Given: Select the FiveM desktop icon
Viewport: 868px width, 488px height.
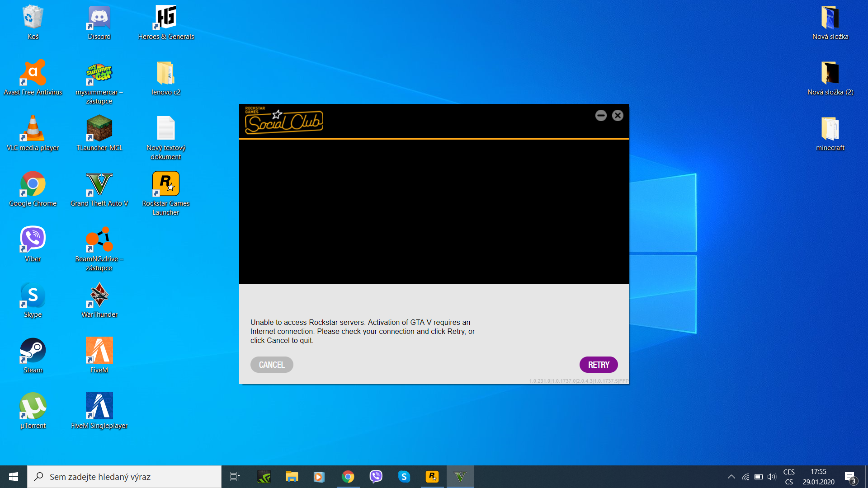Looking at the screenshot, I should tap(99, 351).
